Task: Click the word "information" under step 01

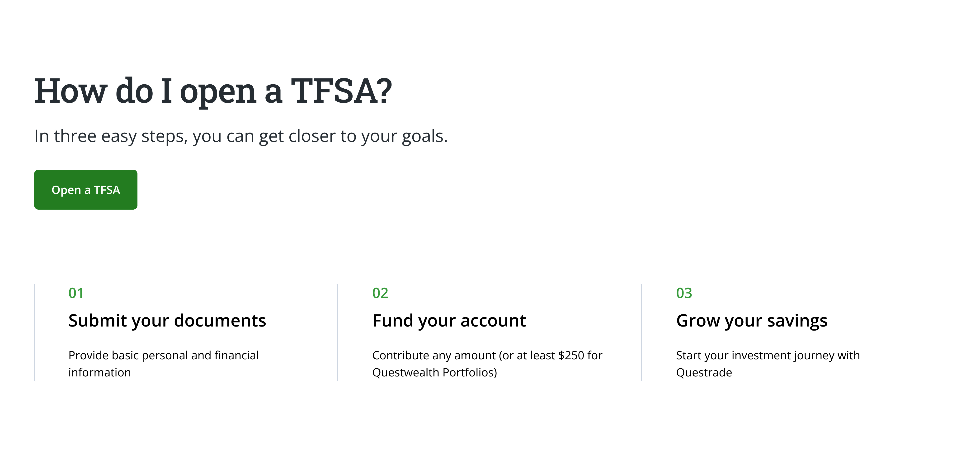Action: pyautogui.click(x=100, y=372)
